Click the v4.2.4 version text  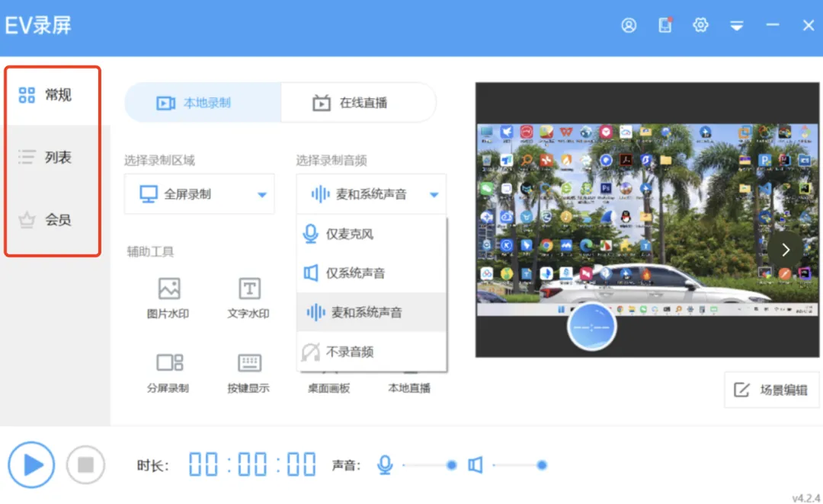pyautogui.click(x=805, y=498)
